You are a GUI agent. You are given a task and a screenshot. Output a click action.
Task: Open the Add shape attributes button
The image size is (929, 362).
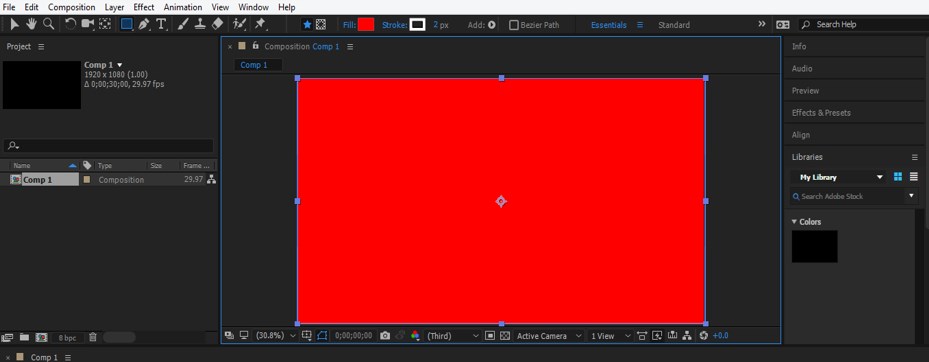(492, 25)
